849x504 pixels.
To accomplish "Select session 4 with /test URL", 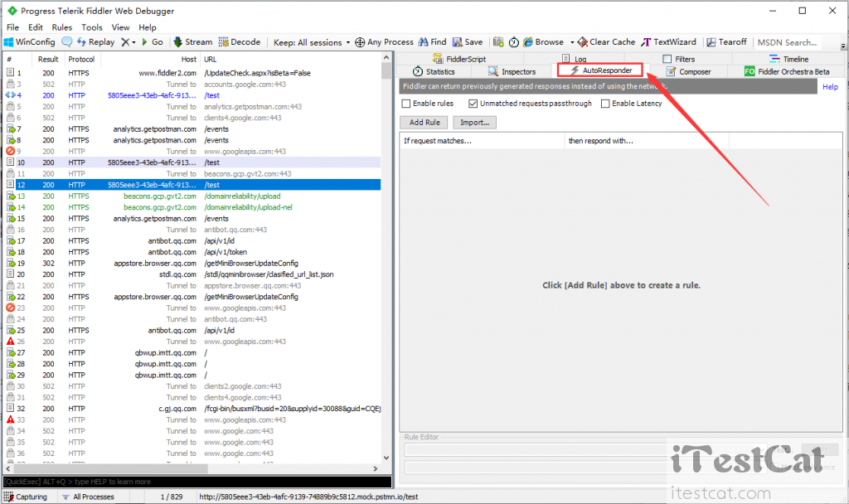I will point(192,95).
